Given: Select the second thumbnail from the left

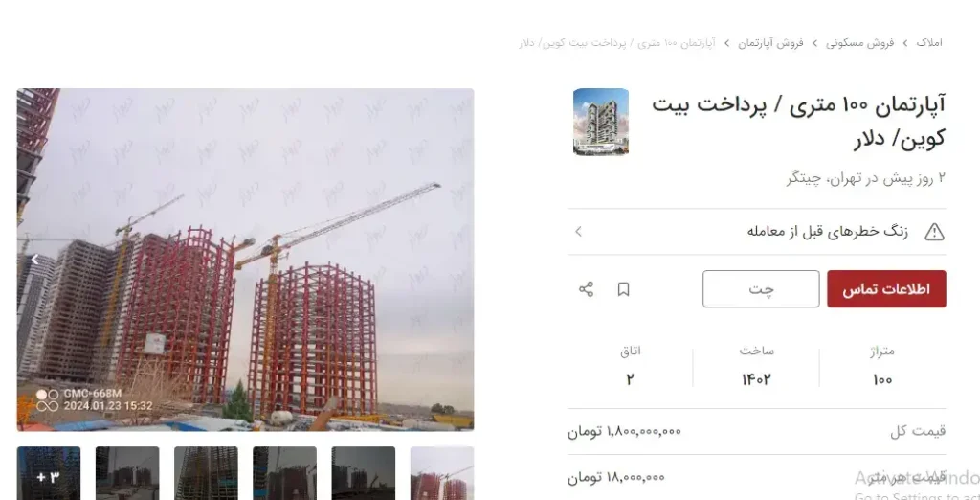Looking at the screenshot, I should coord(127,473).
